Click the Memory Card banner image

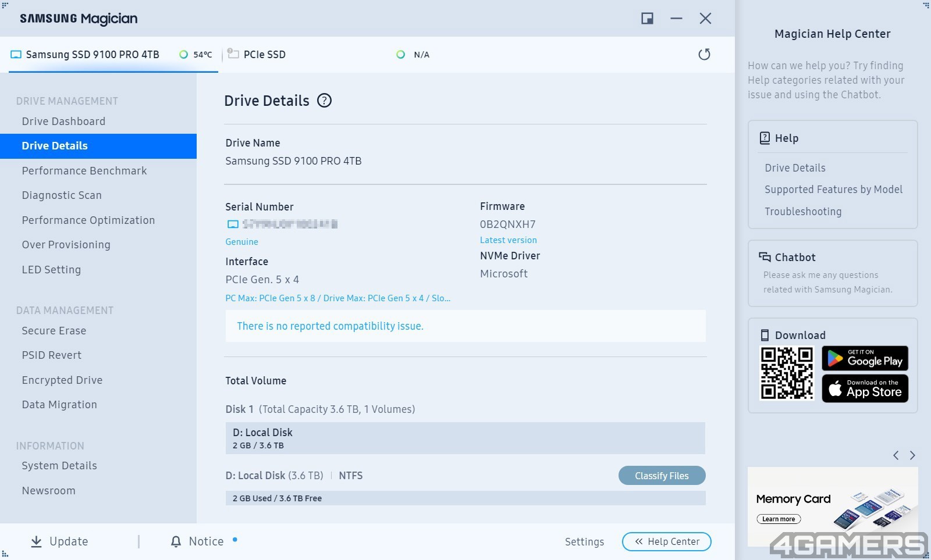(833, 507)
